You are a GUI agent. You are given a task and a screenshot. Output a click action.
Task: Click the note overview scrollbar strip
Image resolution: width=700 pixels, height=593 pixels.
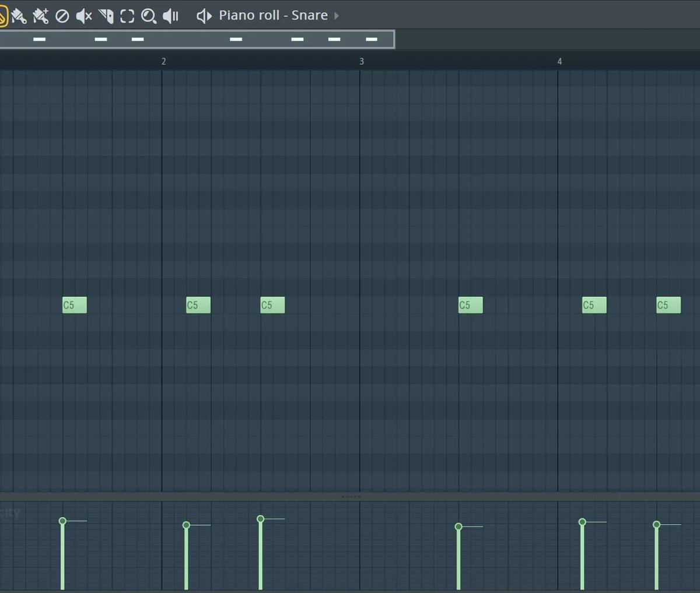point(197,39)
